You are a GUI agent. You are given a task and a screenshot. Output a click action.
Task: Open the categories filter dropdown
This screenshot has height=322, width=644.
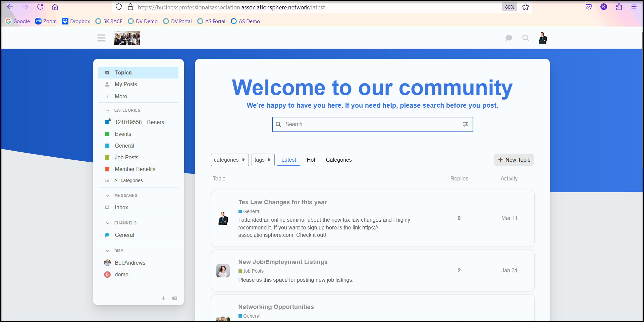click(x=230, y=160)
